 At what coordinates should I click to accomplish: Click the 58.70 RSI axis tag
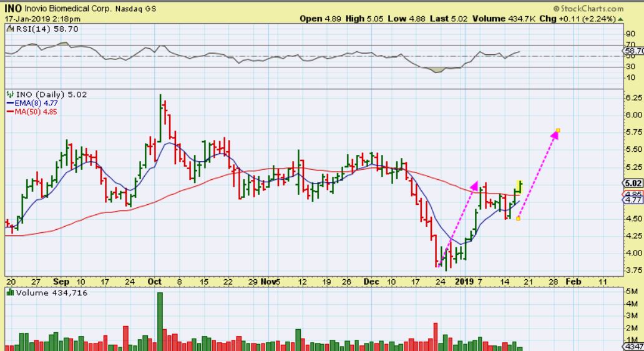[634, 51]
